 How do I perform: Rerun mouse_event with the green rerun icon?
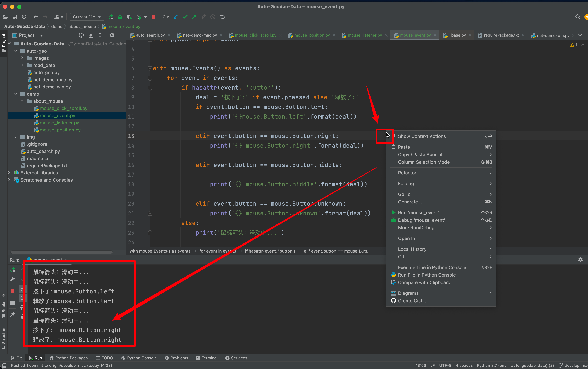[x=12, y=270]
